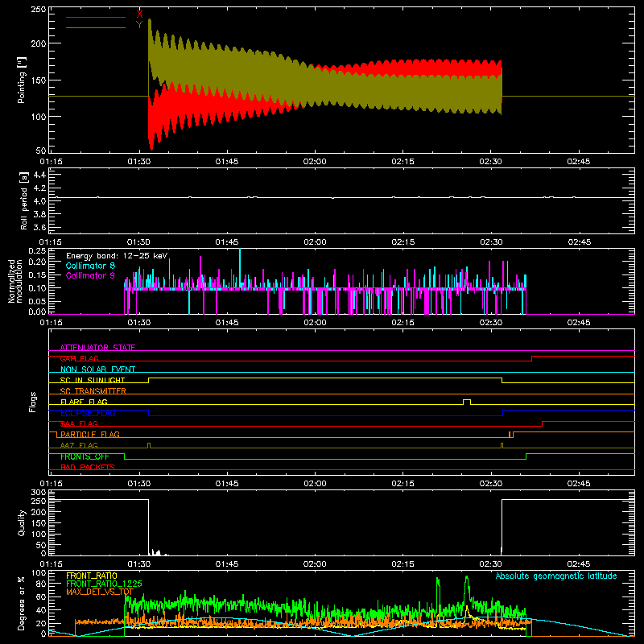Click 'Energy band: 12-25 keV' text
Screen dimensions: 644x644
(x=117, y=256)
